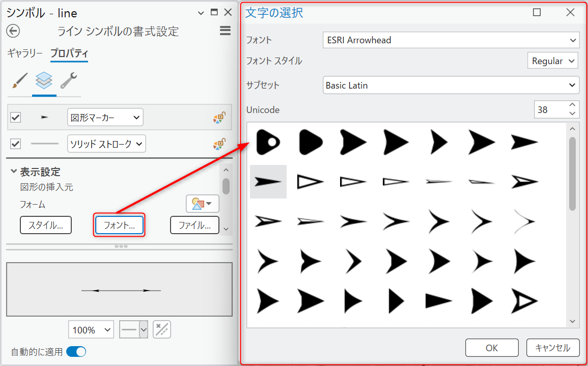Open the Regular font style dropdown

[553, 61]
